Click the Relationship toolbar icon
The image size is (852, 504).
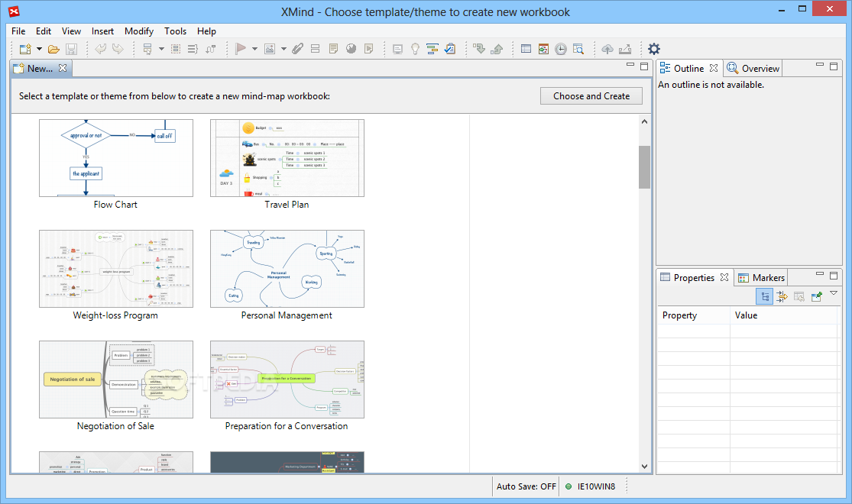coord(211,49)
